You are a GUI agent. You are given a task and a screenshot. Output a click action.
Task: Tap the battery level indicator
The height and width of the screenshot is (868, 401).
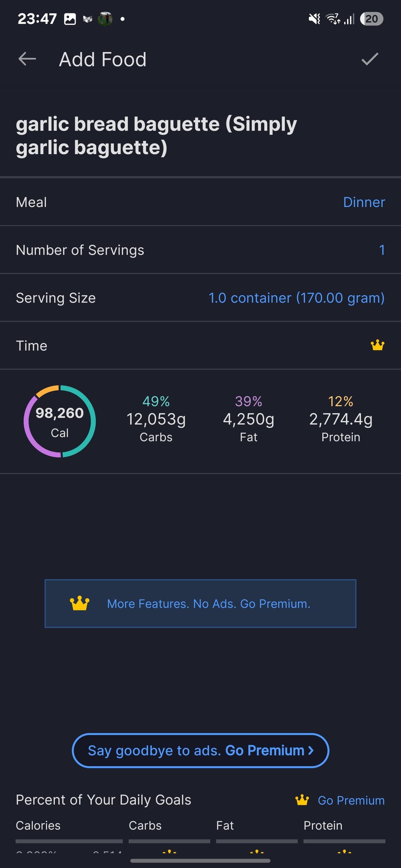coord(371,19)
